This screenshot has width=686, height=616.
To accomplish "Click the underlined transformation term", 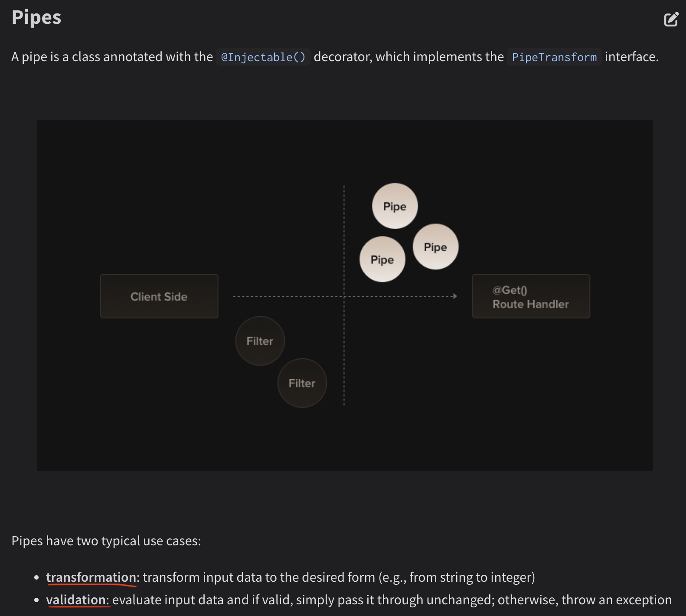I will click(x=91, y=577).
